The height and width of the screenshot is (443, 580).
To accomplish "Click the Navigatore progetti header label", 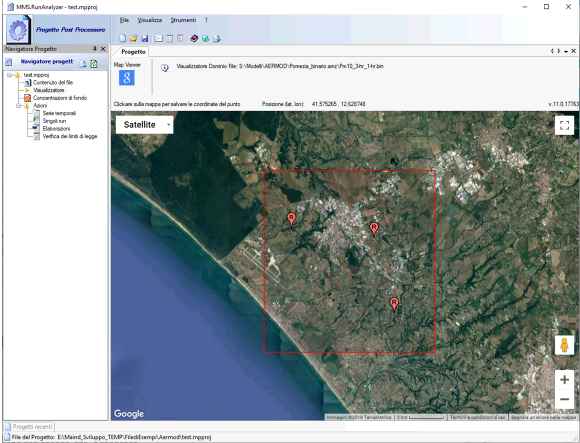I will coord(47,61).
